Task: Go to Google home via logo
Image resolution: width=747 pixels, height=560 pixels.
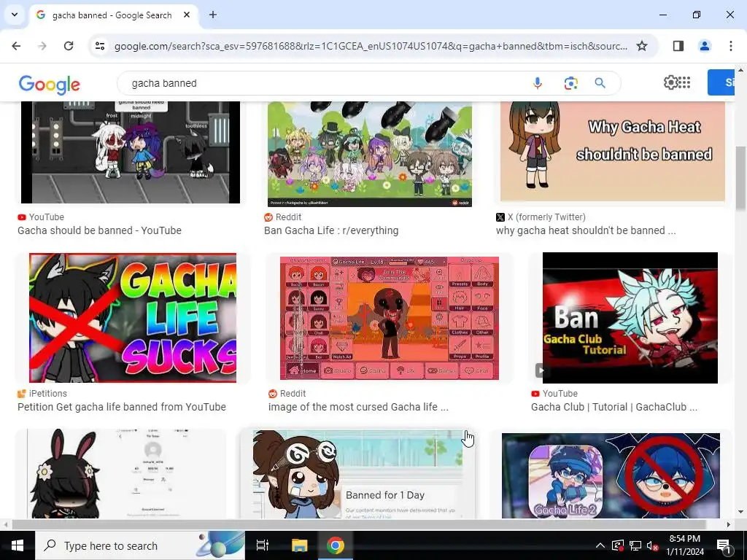Action: (x=50, y=85)
